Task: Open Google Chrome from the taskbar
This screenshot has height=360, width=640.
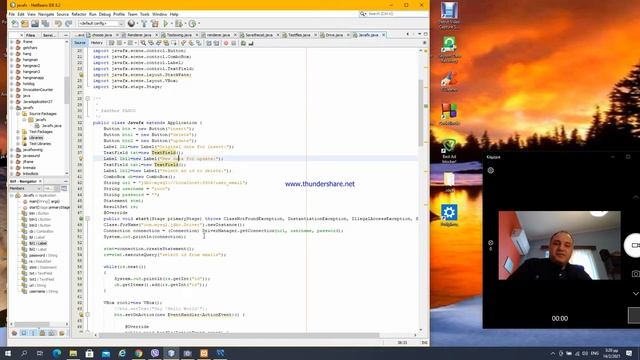Action: tap(138, 353)
